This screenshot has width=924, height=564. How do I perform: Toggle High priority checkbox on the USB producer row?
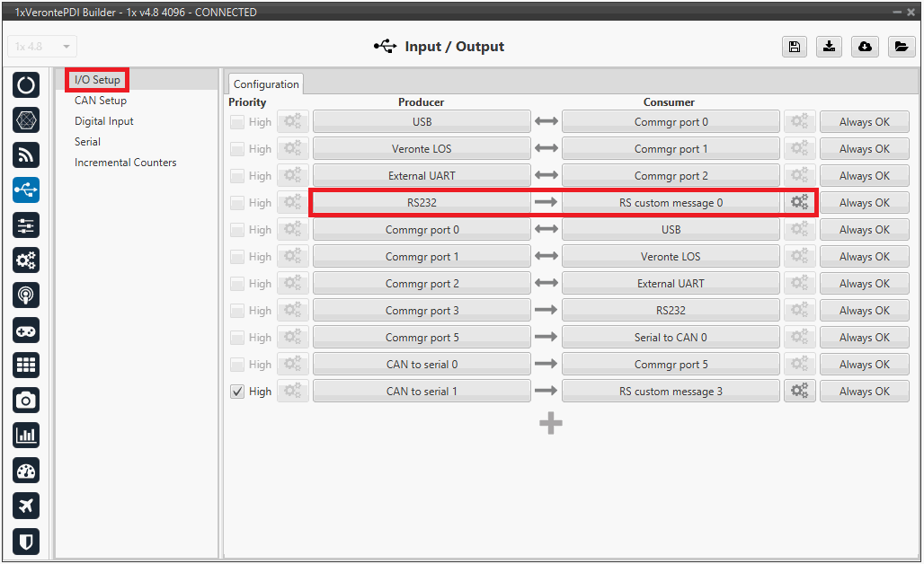(237, 122)
